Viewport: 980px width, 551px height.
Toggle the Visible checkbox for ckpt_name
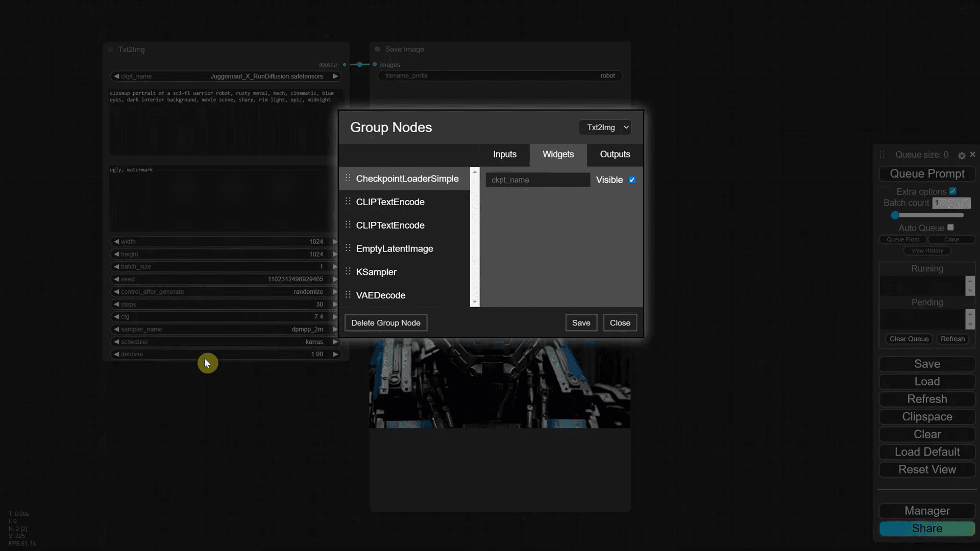coord(632,180)
